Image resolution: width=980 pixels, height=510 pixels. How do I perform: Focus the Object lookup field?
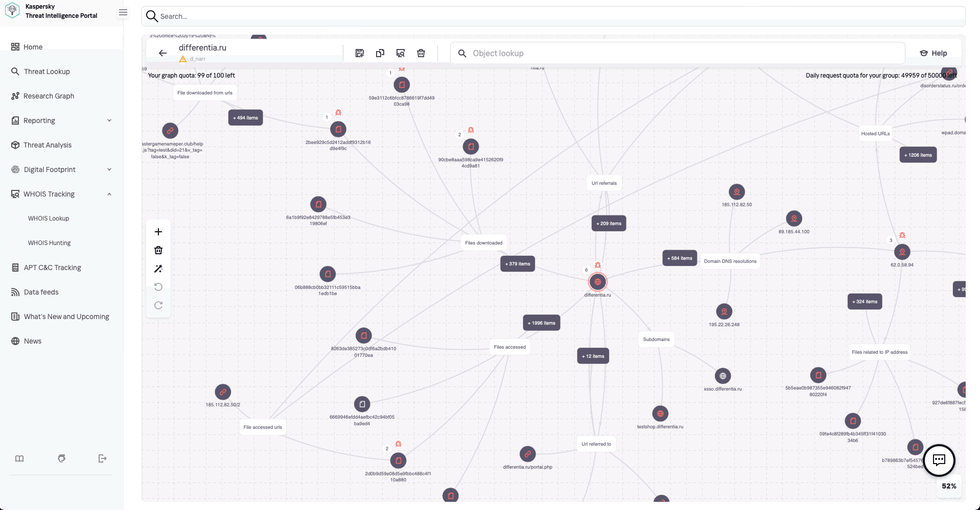click(x=678, y=53)
